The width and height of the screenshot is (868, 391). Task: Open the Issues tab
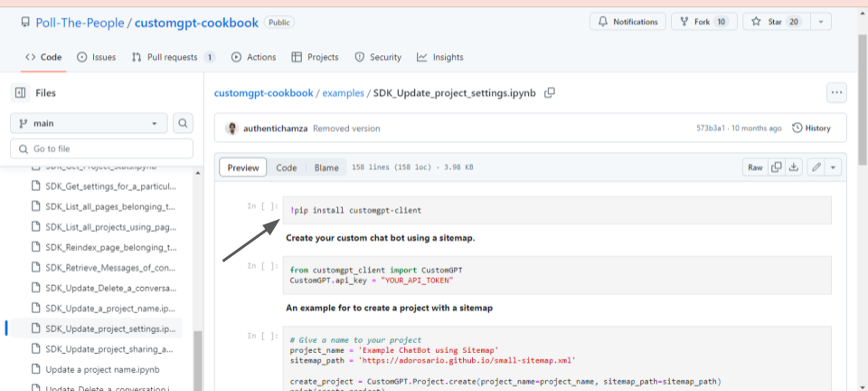coord(97,57)
